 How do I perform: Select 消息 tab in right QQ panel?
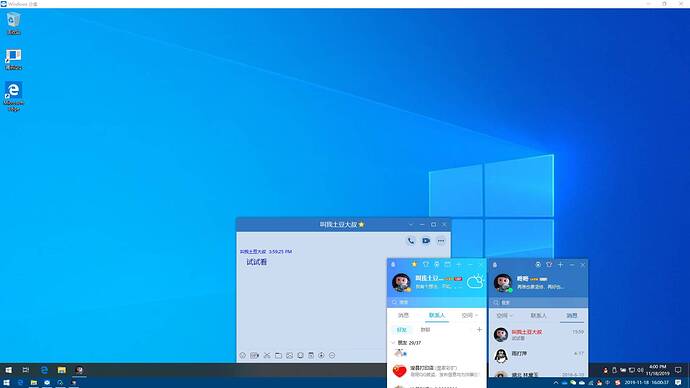click(572, 315)
